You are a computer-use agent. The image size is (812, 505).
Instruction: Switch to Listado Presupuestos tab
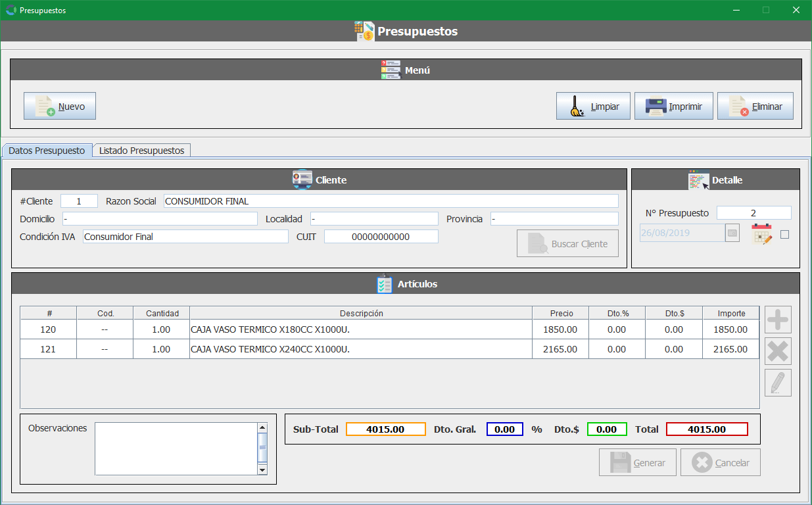pos(141,151)
